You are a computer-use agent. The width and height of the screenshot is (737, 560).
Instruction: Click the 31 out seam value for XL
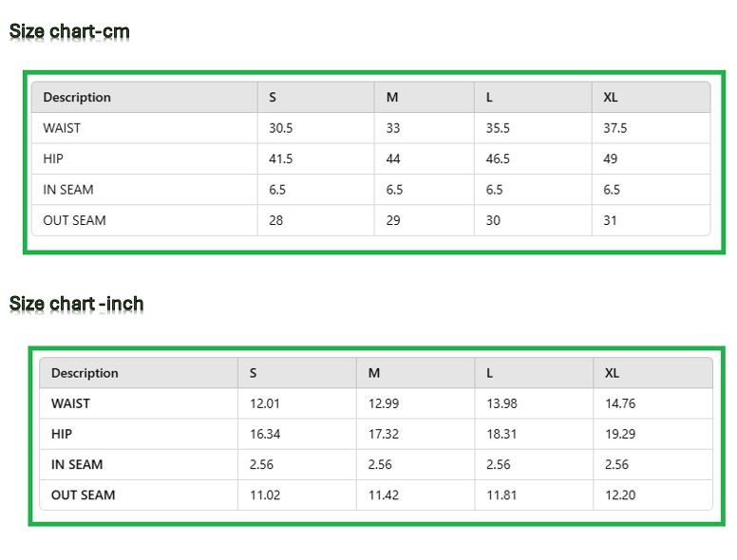(610, 220)
